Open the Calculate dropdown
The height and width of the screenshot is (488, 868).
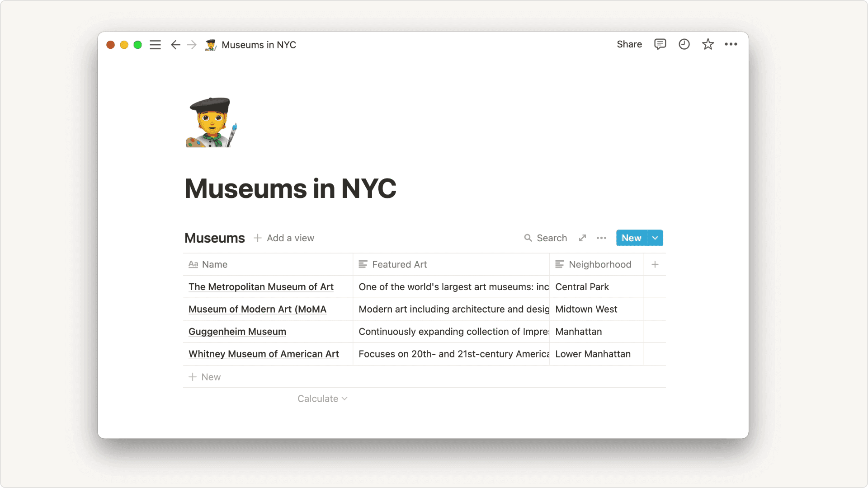coord(322,399)
